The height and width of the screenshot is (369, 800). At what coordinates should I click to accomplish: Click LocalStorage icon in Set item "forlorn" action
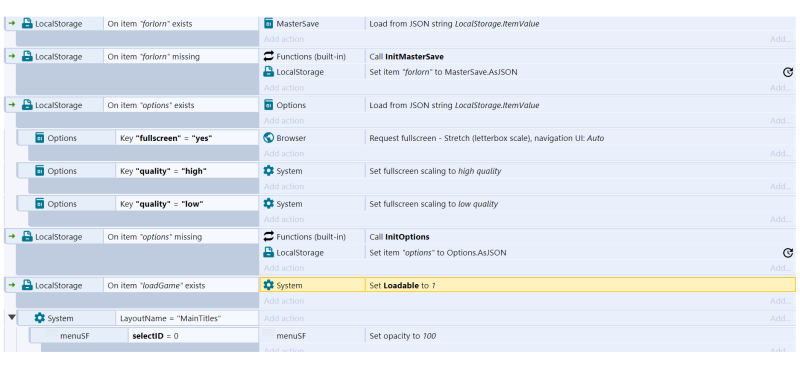pyautogui.click(x=268, y=72)
